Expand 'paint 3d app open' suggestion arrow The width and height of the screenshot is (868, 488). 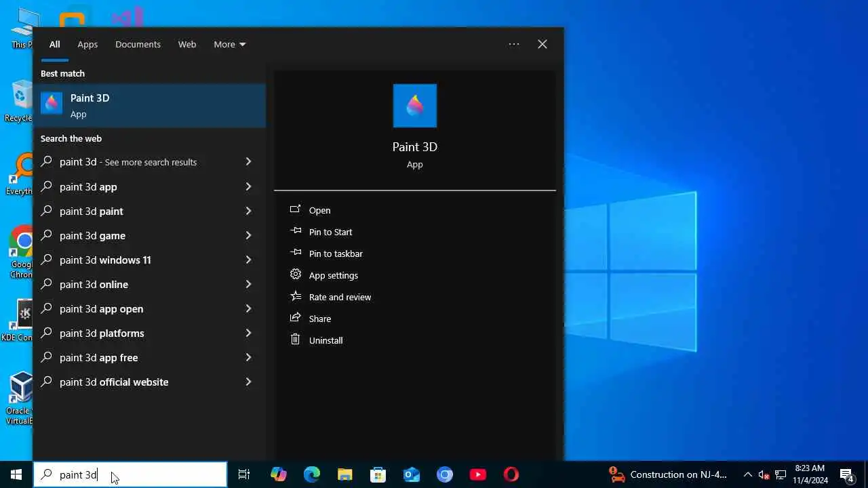point(248,308)
